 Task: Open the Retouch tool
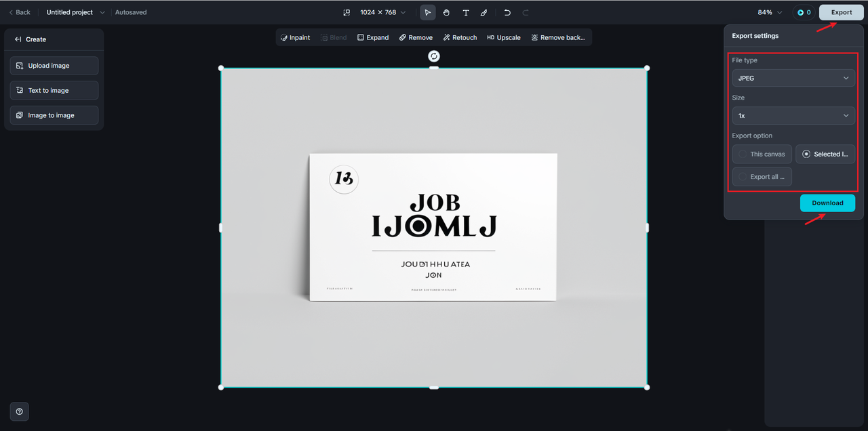(460, 37)
